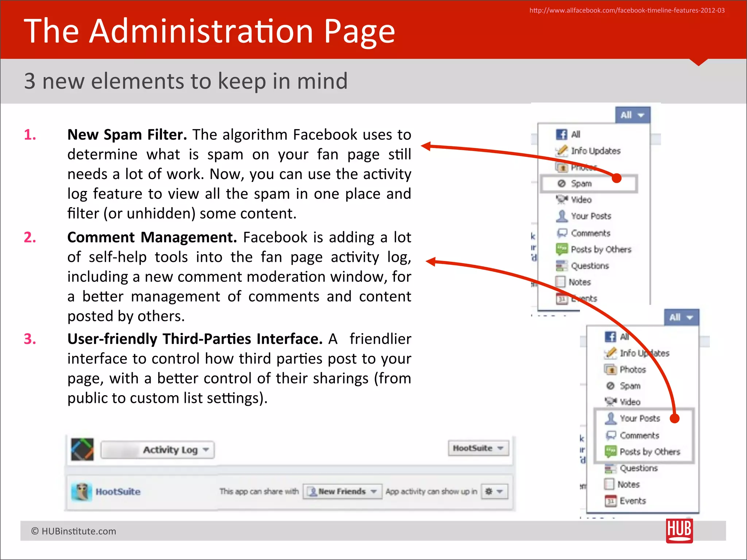Click 'The Administration Page' slide title
747x560 pixels.
(x=210, y=31)
